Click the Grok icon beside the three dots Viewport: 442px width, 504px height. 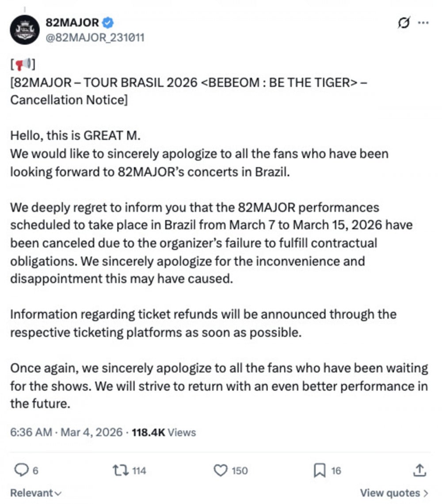pyautogui.click(x=403, y=23)
